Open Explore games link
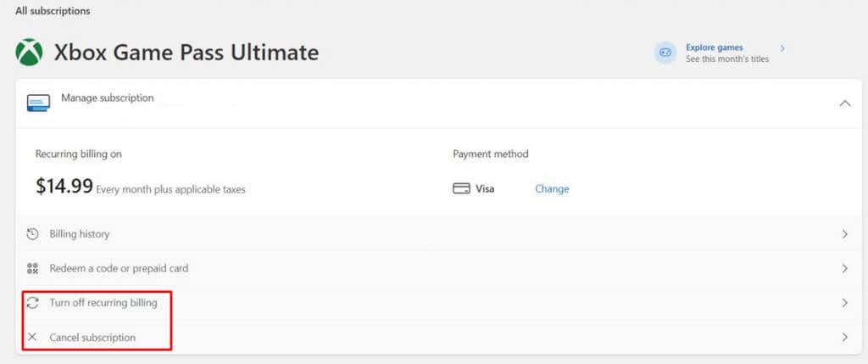This screenshot has width=868, height=364. [714, 48]
